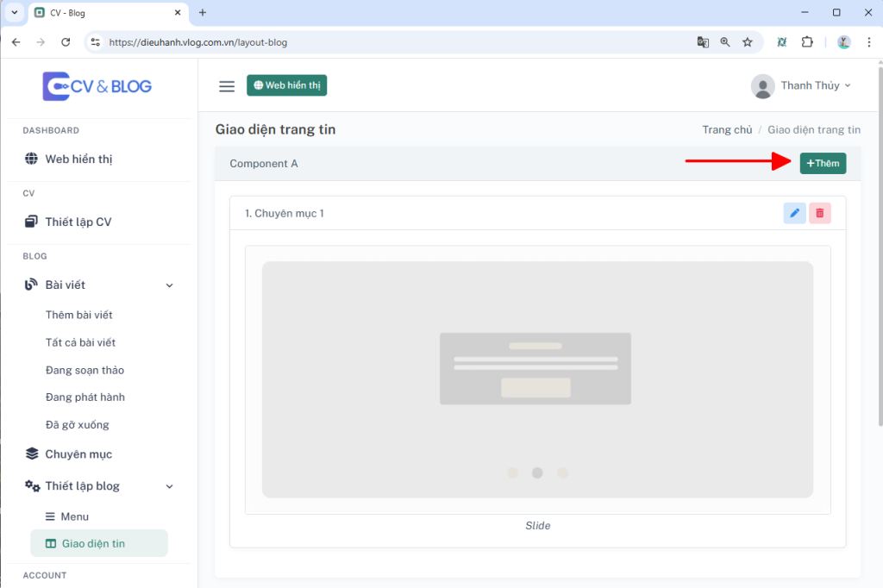Click the Slide caption under the preview
Screen dimensions: 883x588
538,525
